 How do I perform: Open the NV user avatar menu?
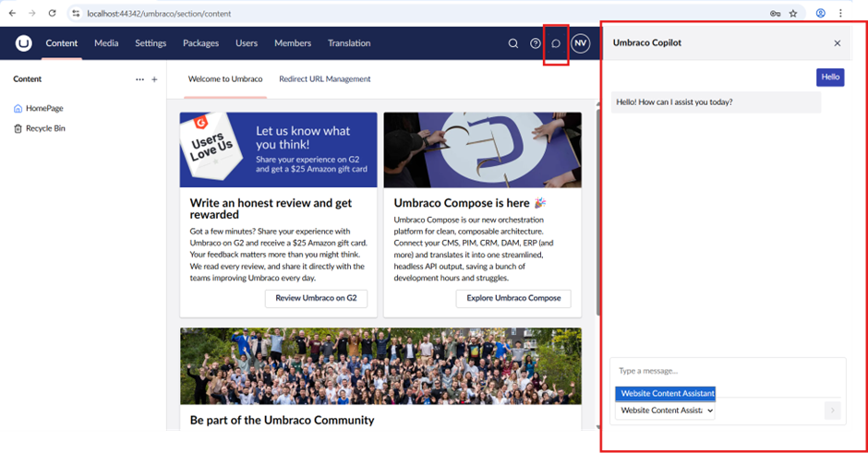[x=580, y=43]
